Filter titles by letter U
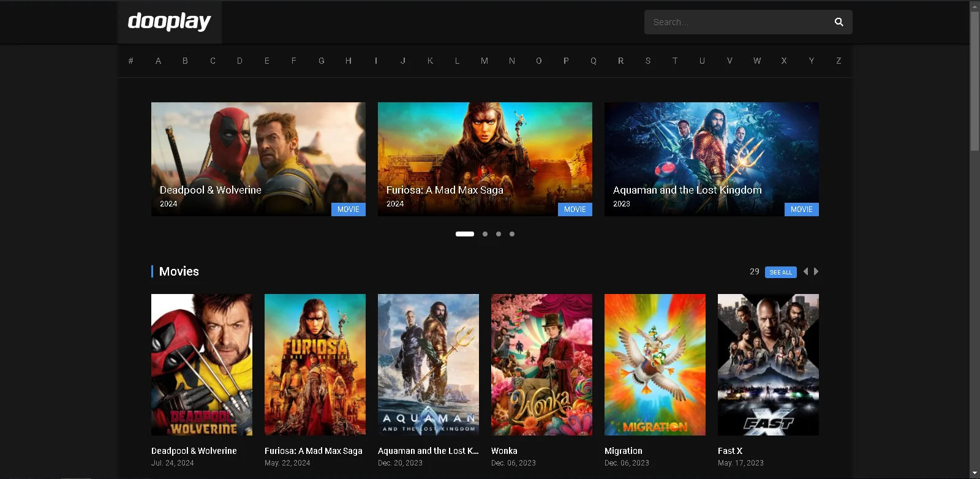 pyautogui.click(x=702, y=61)
